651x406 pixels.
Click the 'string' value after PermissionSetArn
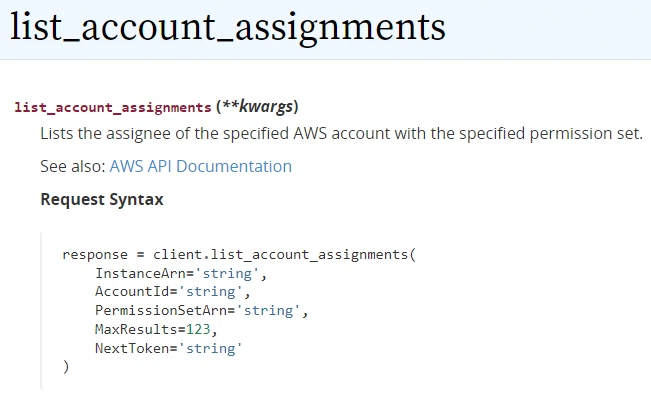pos(268,311)
